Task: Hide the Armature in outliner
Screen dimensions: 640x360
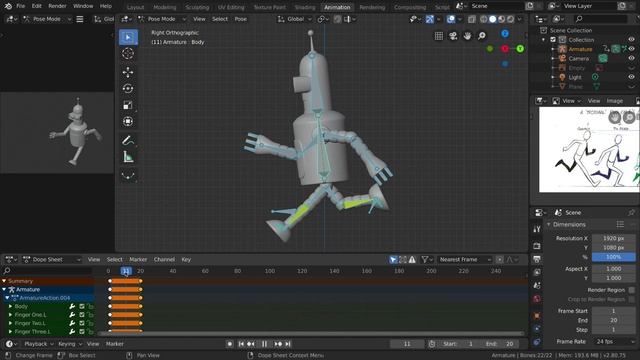Action: 631,49
